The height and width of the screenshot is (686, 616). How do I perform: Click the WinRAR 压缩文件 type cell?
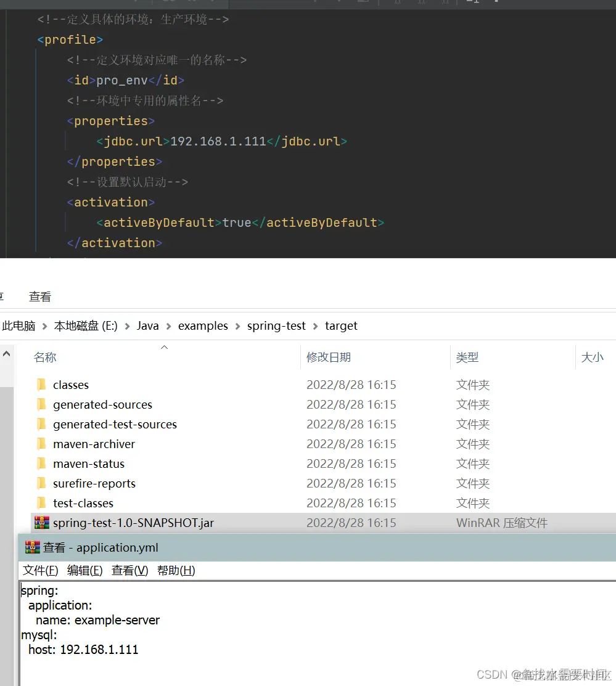coord(502,523)
